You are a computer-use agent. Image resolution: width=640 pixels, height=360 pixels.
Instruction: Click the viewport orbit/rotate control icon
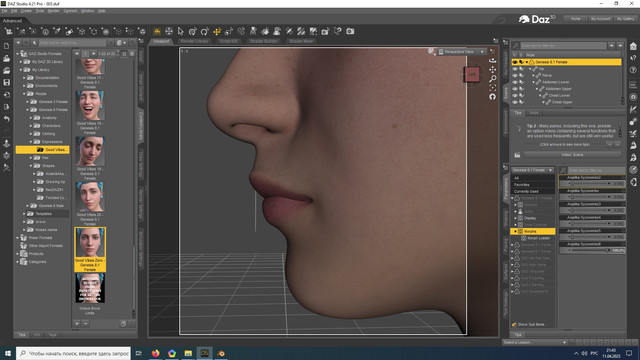(x=493, y=60)
